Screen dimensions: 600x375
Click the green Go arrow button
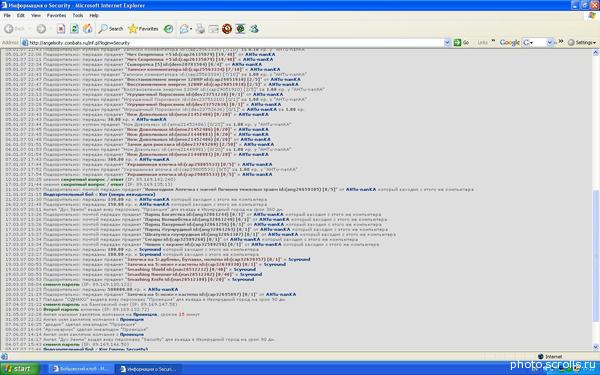click(461, 42)
